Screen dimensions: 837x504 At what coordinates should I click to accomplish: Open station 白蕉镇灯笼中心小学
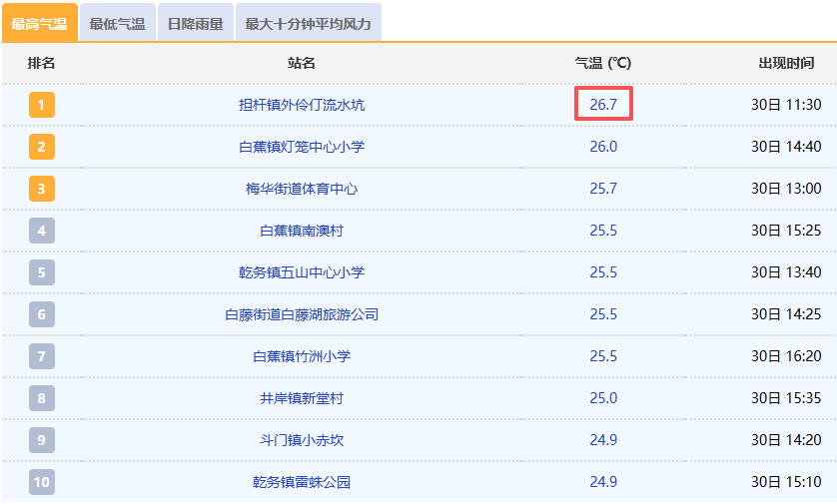click(x=302, y=147)
